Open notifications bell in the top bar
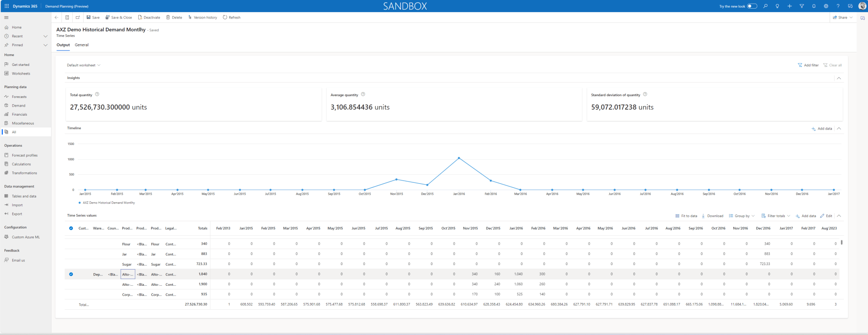Screen dimensions: 868x335 point(814,6)
